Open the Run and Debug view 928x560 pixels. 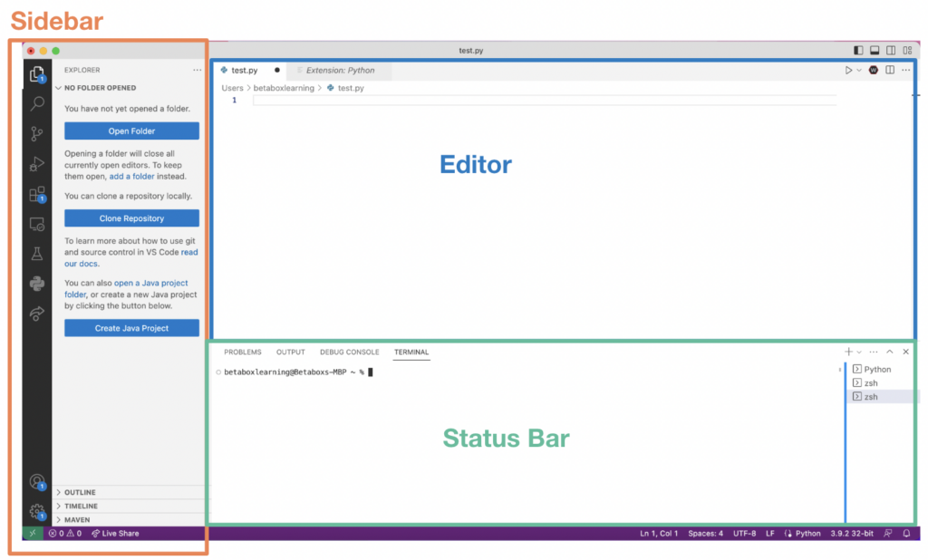pyautogui.click(x=36, y=163)
